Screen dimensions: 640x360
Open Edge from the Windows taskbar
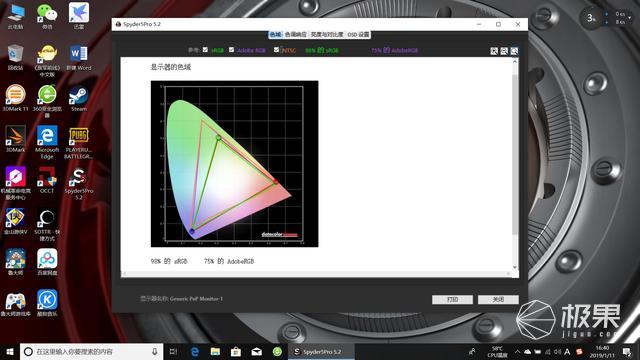[x=195, y=351]
